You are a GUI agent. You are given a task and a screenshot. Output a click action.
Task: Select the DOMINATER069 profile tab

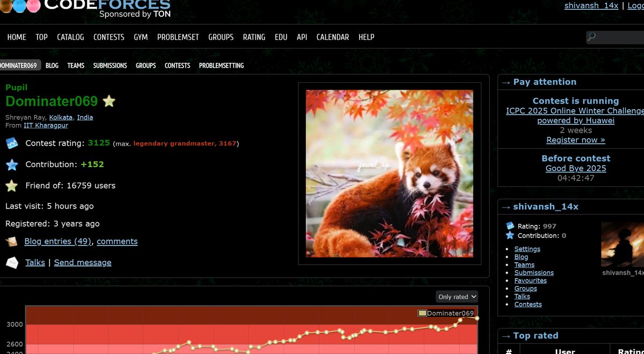tap(19, 66)
